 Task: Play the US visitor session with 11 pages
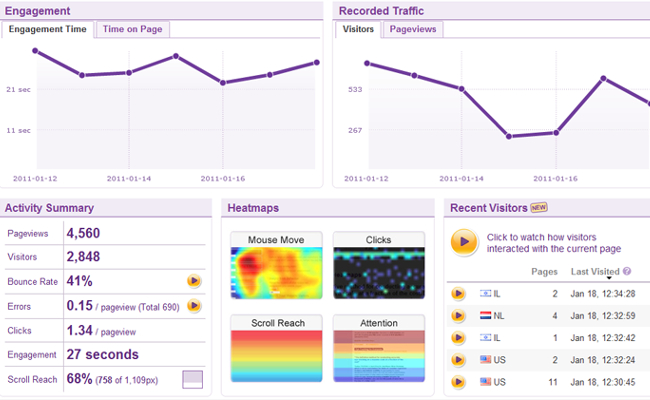pos(458,381)
